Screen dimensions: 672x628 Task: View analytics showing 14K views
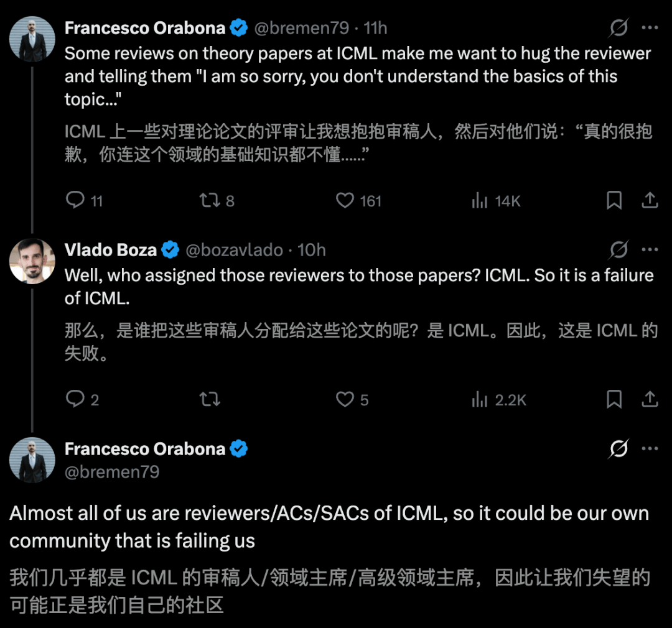(480, 200)
